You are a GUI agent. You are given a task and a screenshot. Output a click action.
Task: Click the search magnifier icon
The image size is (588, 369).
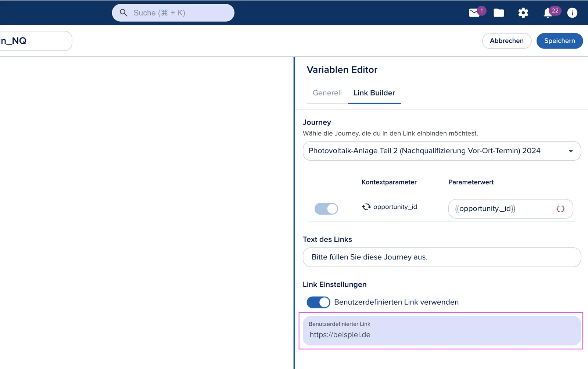point(124,13)
